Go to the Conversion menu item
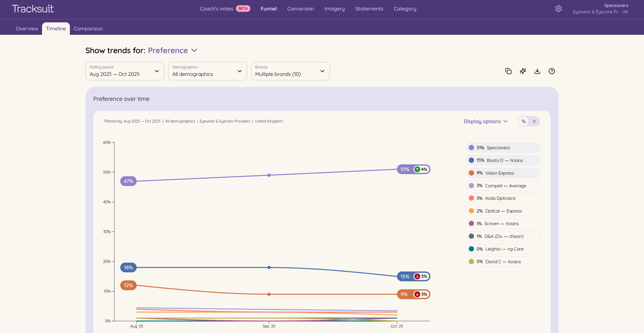The height and width of the screenshot is (333, 644). (300, 9)
